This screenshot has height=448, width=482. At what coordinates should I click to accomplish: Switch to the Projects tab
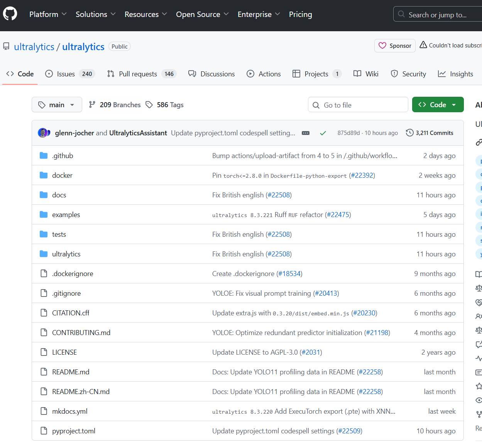(317, 74)
